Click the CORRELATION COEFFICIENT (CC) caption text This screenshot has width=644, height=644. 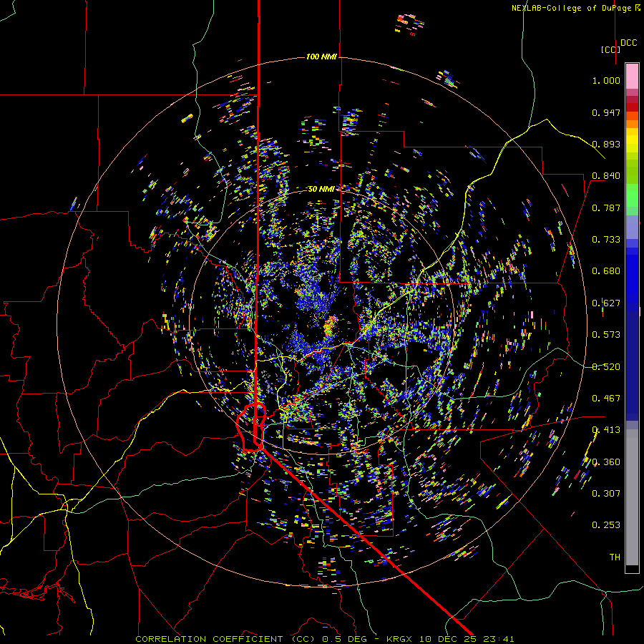tap(225, 639)
